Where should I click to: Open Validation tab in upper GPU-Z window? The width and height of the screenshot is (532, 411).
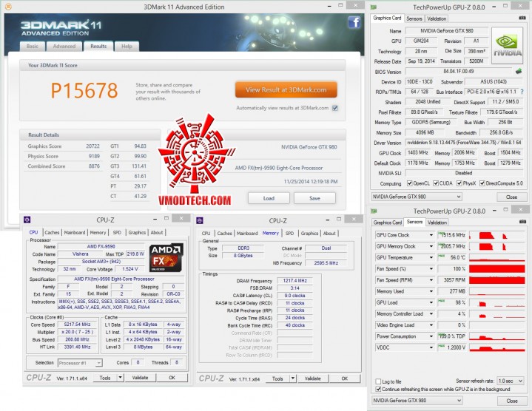tap(437, 18)
